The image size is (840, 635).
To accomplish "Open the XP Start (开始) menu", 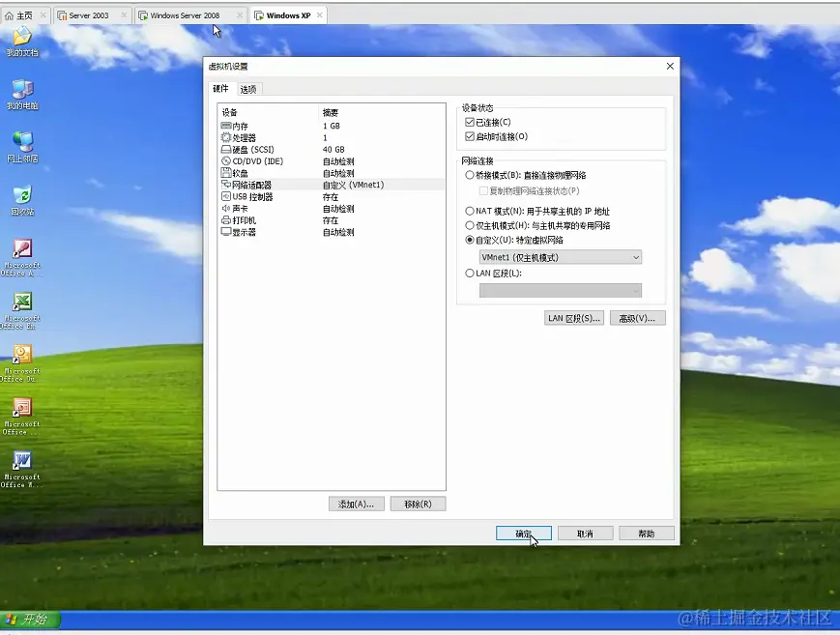I will [x=29, y=620].
